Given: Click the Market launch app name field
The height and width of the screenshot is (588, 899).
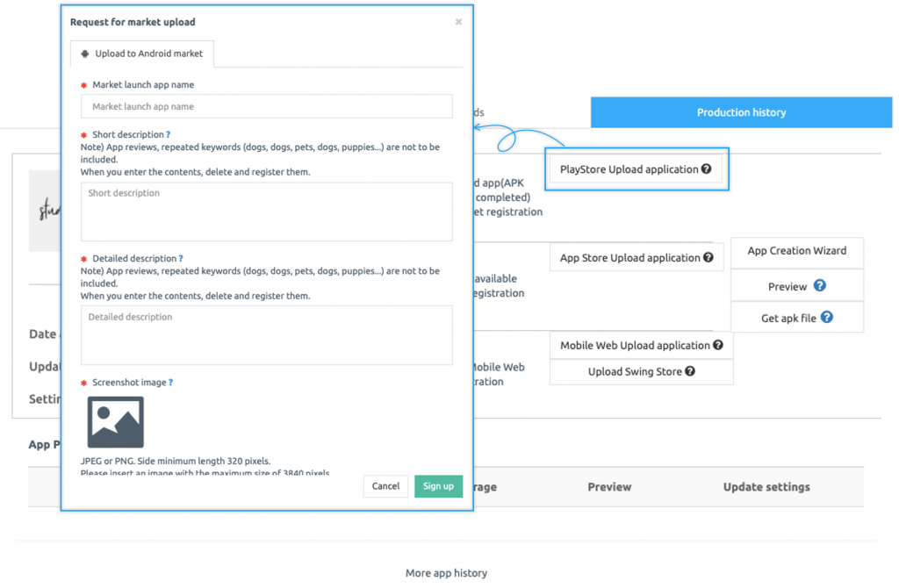Looking at the screenshot, I should 266,106.
